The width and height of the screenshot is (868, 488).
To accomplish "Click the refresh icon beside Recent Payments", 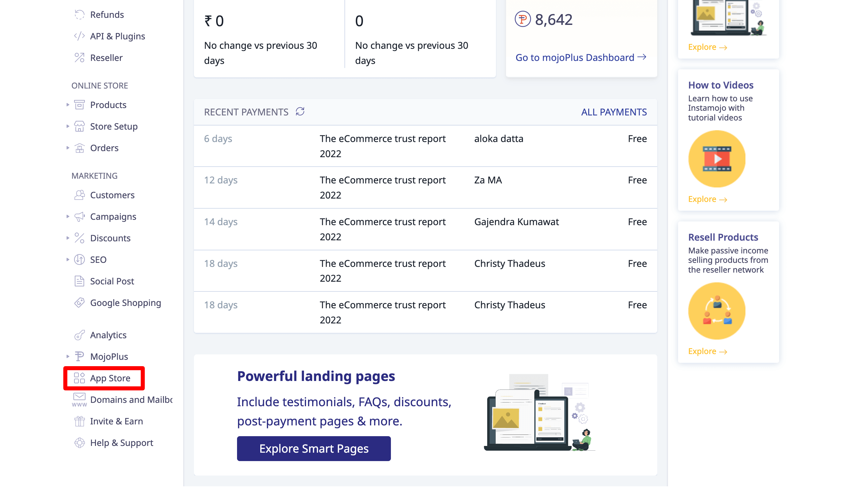I will [300, 111].
